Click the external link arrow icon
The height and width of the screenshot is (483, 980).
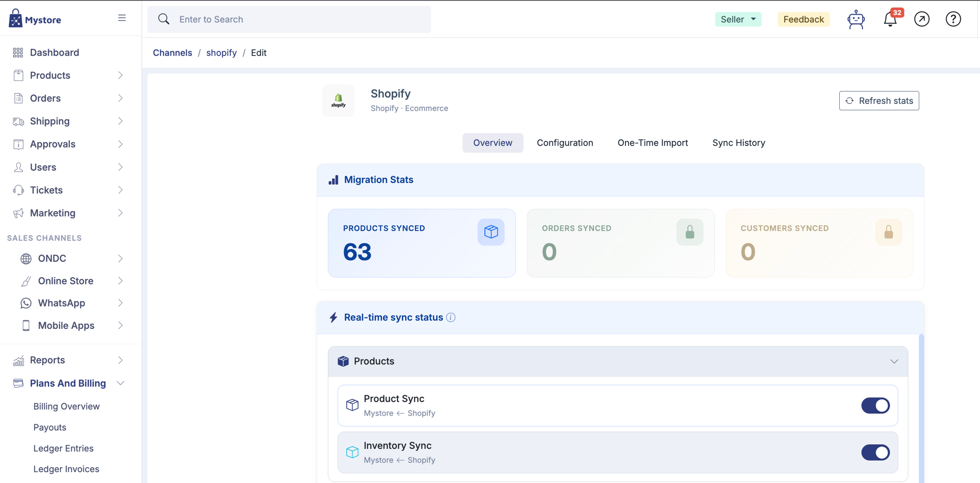point(922,19)
